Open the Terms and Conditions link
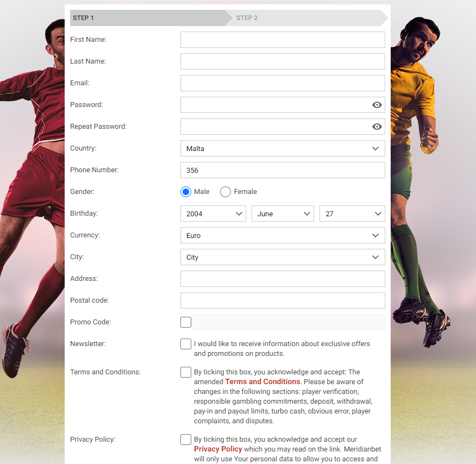 262,382
